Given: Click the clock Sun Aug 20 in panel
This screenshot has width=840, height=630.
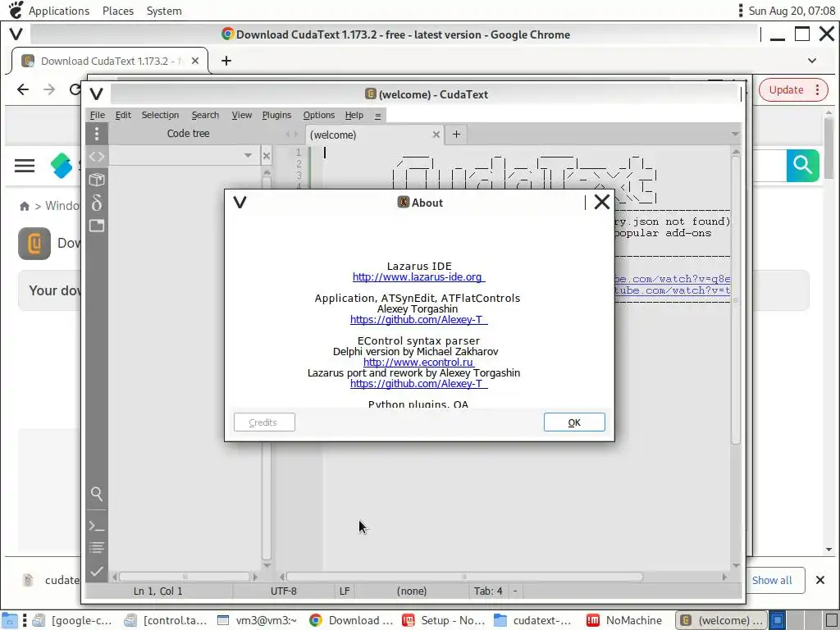Looking at the screenshot, I should (x=792, y=11).
